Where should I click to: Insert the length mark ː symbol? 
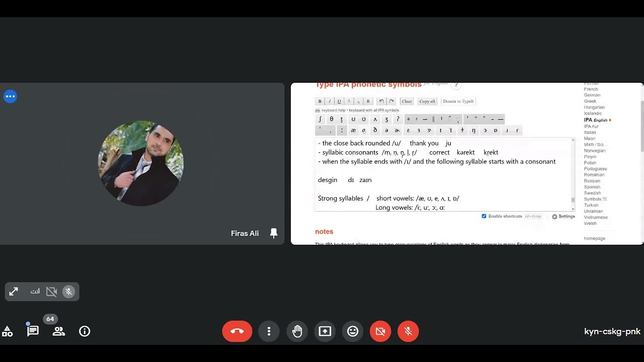point(342,130)
